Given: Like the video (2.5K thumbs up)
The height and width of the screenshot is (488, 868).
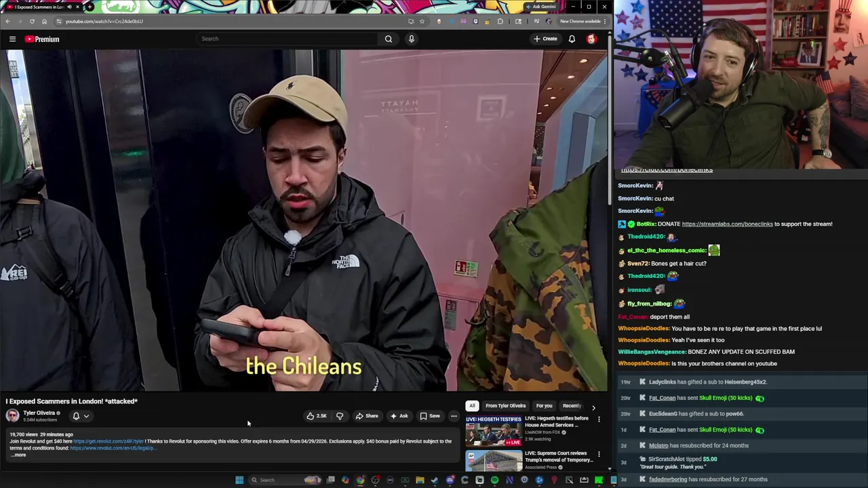Looking at the screenshot, I should tap(317, 416).
